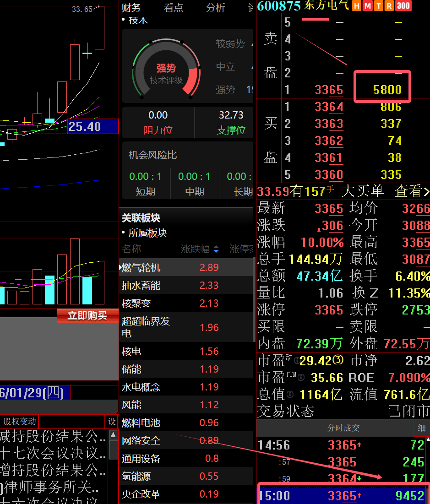Switch to the 股权变动 tab
Viewport: 430px width, 504px height.
(x=19, y=422)
